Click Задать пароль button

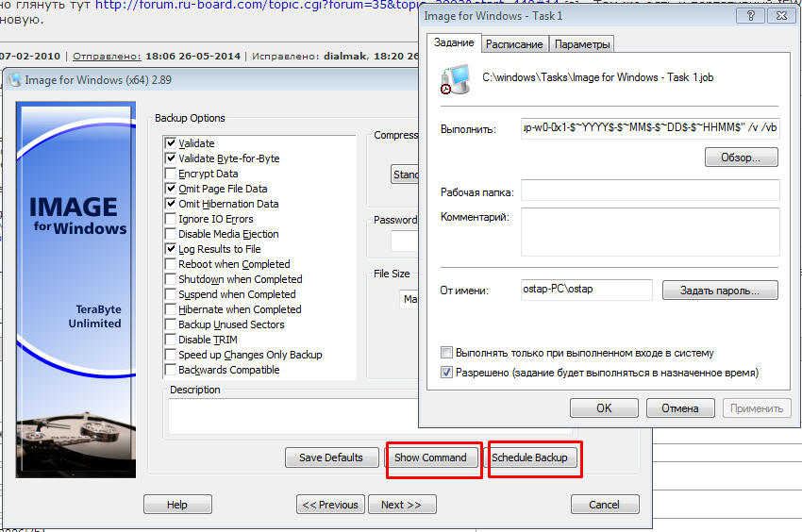tap(720, 290)
